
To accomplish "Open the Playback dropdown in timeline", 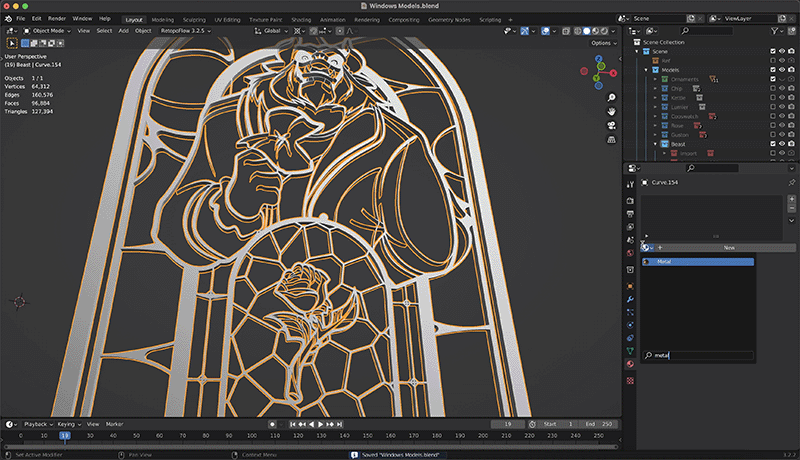I will tap(38, 424).
